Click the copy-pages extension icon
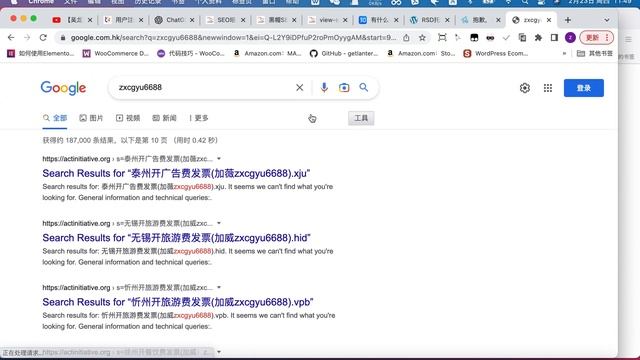The width and height of the screenshot is (640, 360). [x=522, y=38]
